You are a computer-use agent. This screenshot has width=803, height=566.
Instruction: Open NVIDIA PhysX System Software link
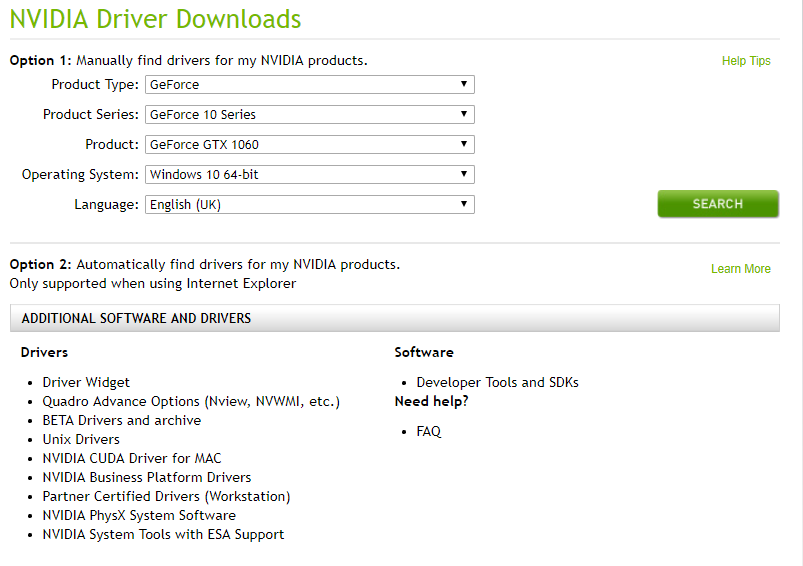(139, 515)
